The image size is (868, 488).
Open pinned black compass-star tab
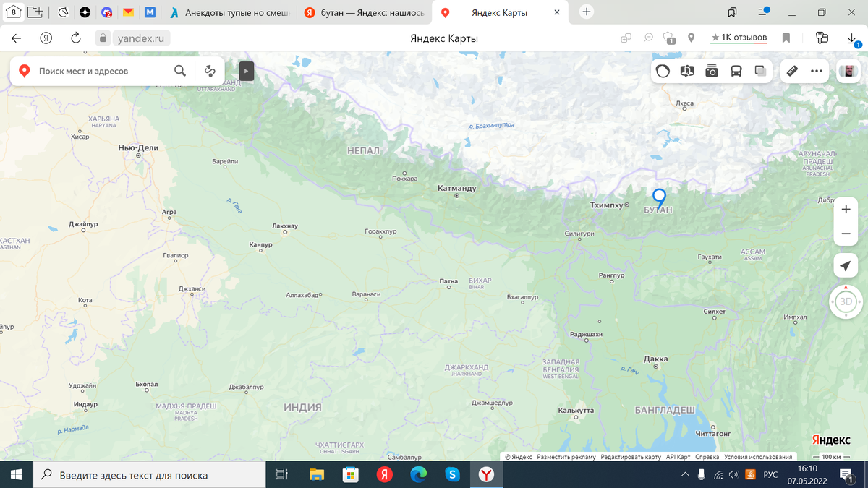pyautogui.click(x=85, y=12)
